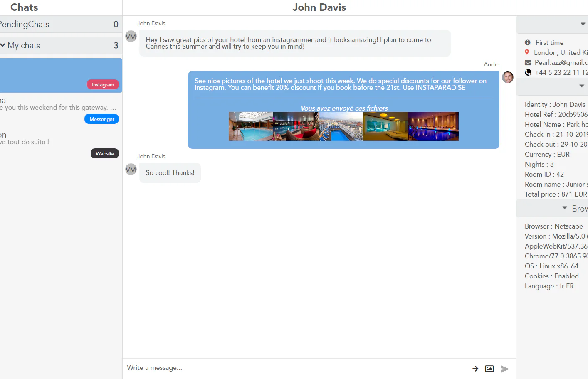Click John Davis's first message about Cannes
This screenshot has width=588, height=379.
click(x=295, y=43)
